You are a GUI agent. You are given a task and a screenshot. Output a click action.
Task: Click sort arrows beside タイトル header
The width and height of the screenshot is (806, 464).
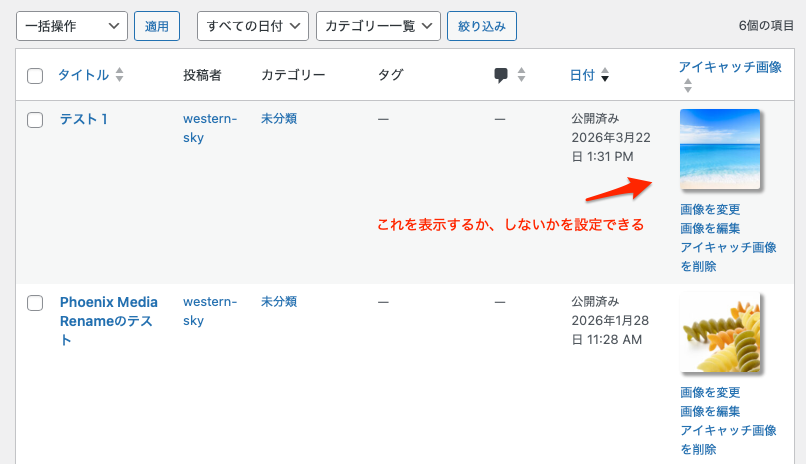(x=120, y=75)
